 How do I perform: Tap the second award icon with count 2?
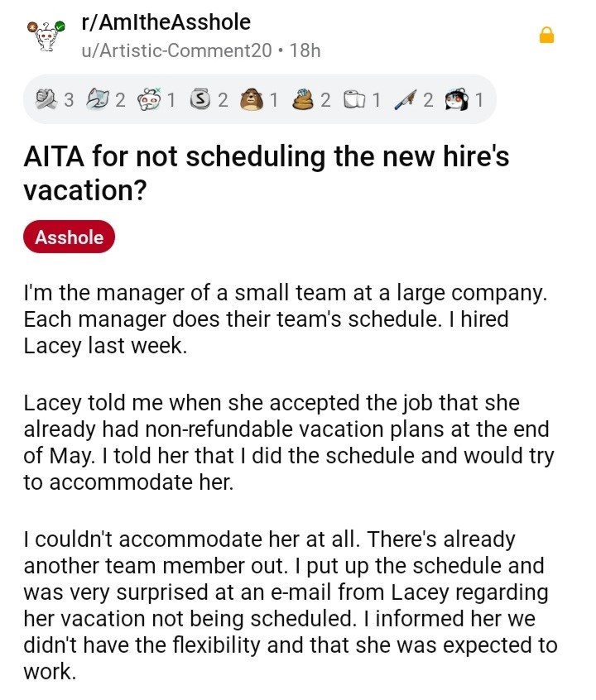tap(99, 100)
